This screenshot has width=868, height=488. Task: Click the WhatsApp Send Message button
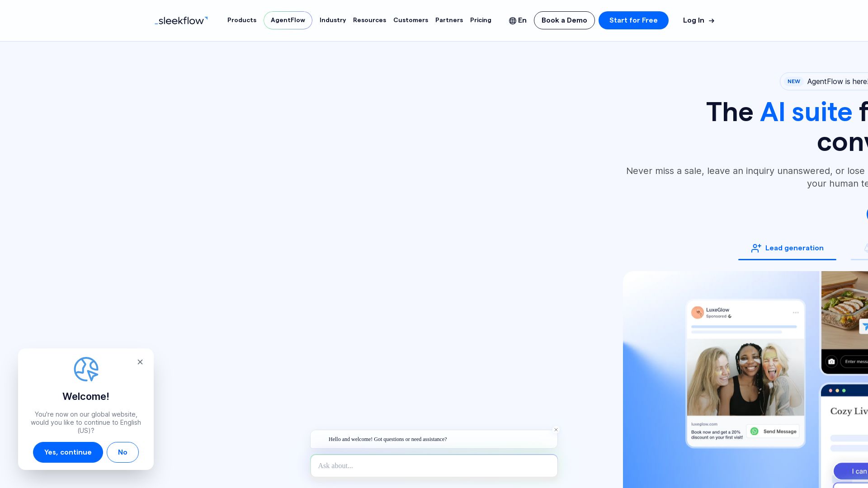(773, 432)
